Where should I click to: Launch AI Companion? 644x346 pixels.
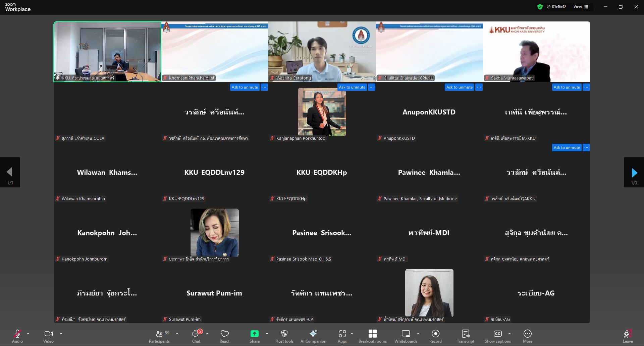pos(313,336)
